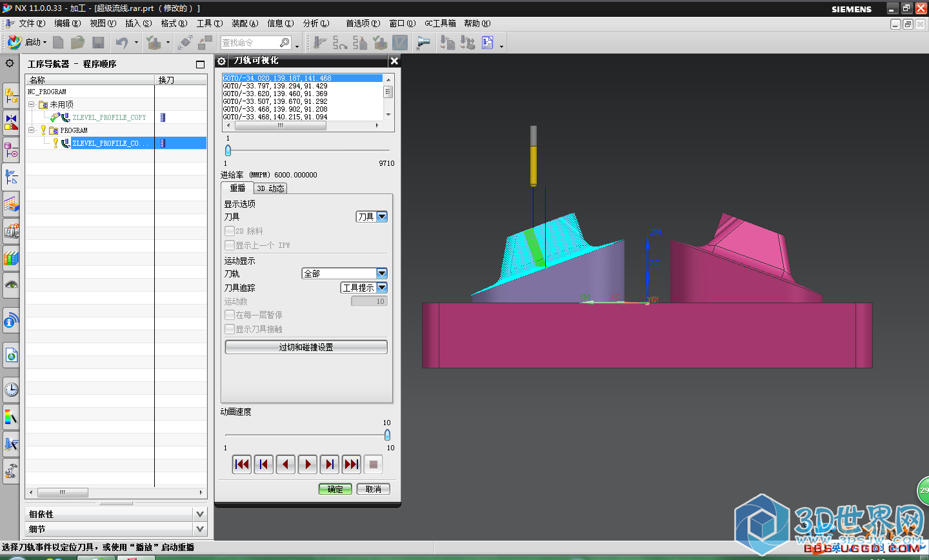Click the search magnifier in command finder
This screenshot has height=560, width=929.
(285, 43)
